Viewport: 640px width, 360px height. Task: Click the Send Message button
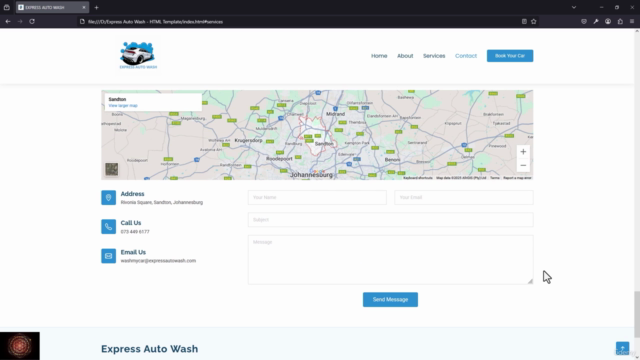390,300
